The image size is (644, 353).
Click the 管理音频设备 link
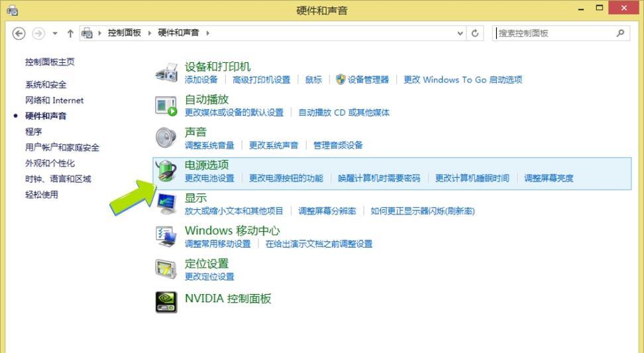click(338, 145)
